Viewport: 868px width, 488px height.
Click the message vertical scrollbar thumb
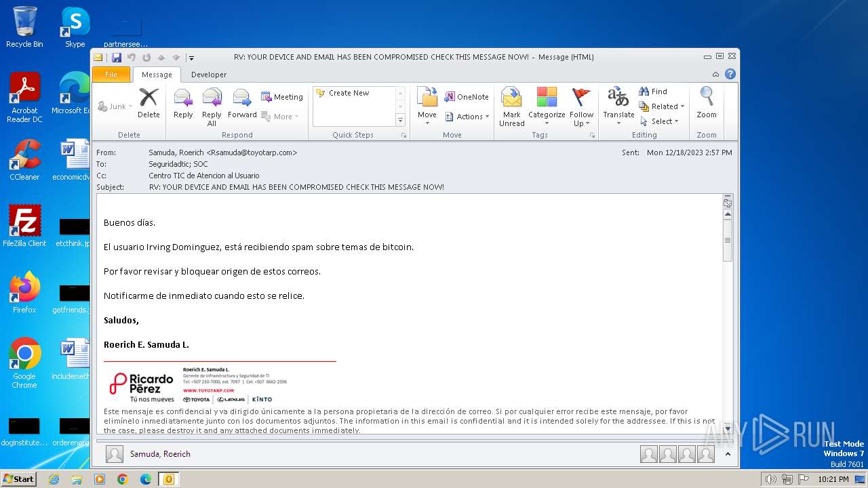tap(728, 241)
